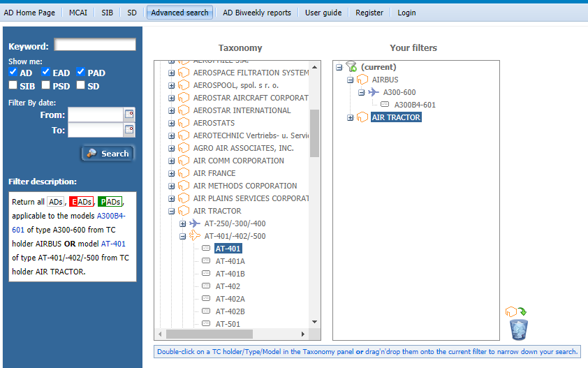The image size is (588, 368).
Task: Click the A300-600 airplane icon in filters
Action: point(374,92)
